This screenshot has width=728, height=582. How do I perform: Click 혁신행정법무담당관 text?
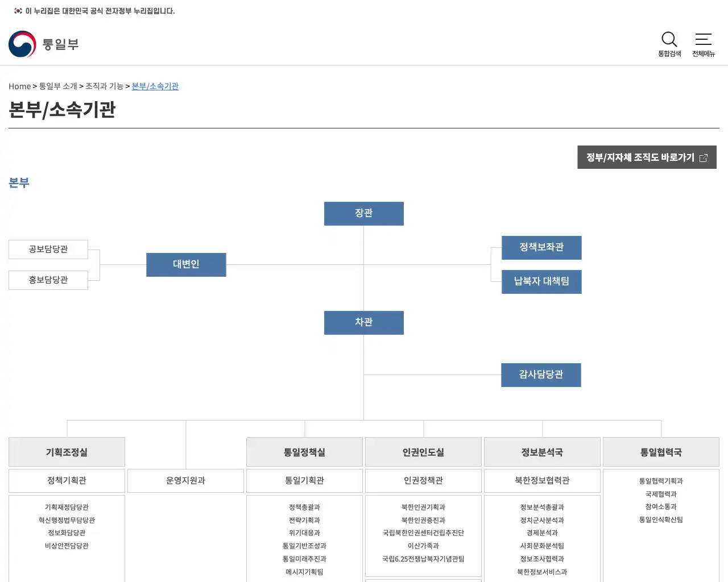[x=67, y=520]
